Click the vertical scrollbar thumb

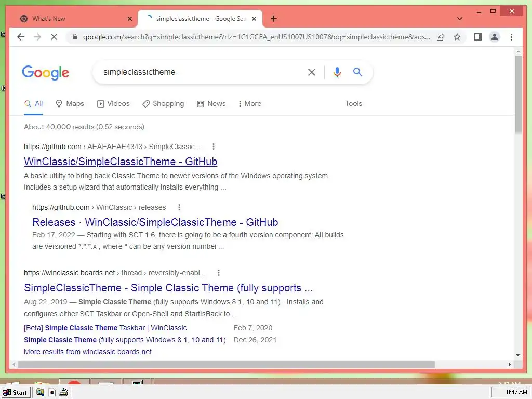518,95
